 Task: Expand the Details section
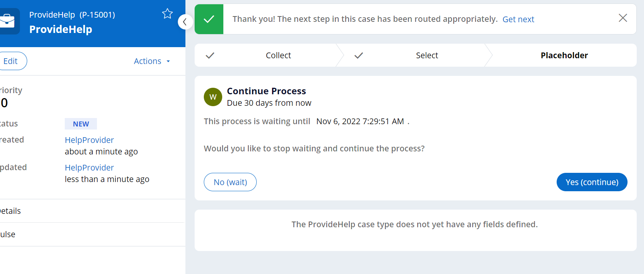coord(11,211)
